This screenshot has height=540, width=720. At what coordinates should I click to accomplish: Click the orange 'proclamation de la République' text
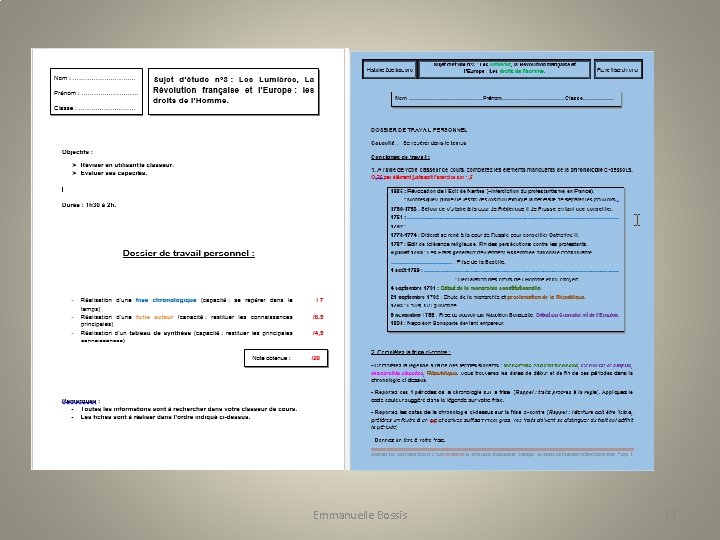pos(546,297)
